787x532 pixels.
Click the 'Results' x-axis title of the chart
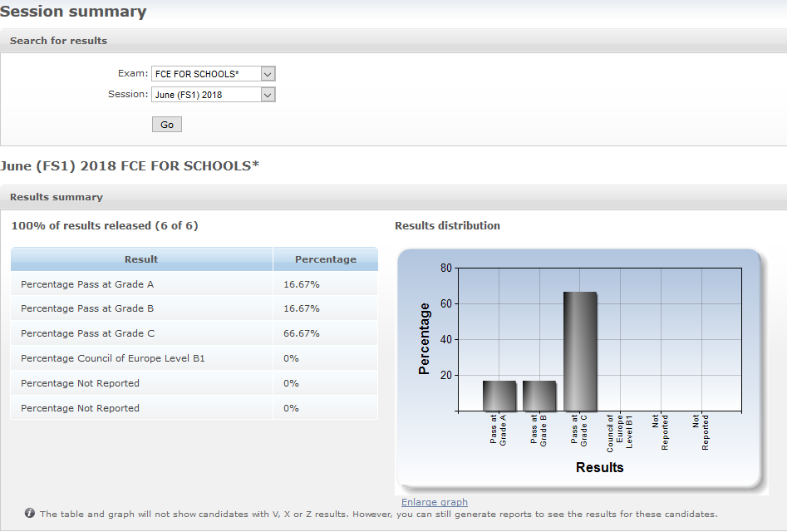click(x=600, y=467)
